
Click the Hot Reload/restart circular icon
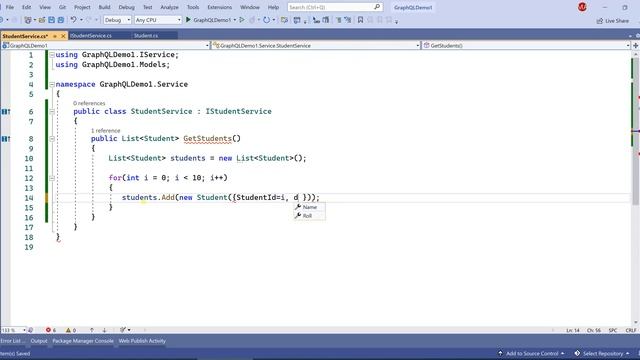267,20
